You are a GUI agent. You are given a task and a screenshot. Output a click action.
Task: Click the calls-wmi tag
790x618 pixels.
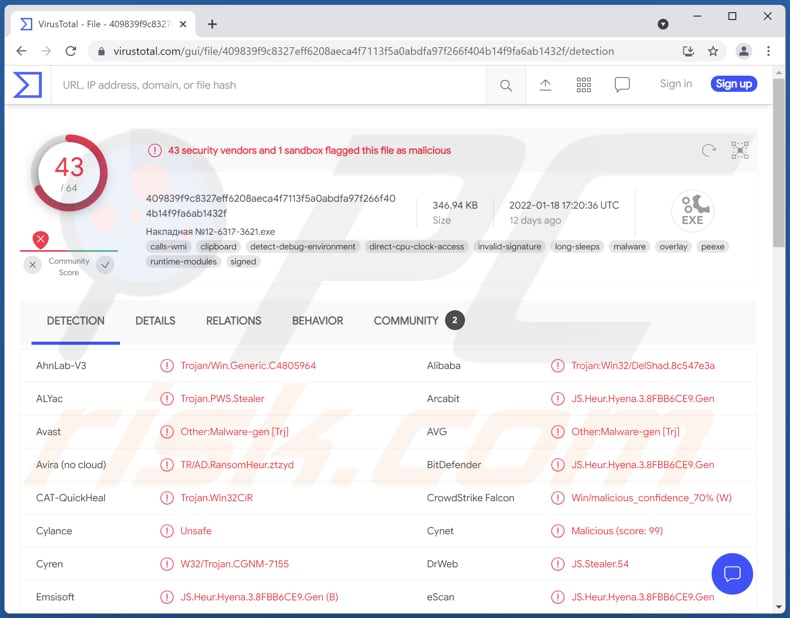(x=168, y=247)
